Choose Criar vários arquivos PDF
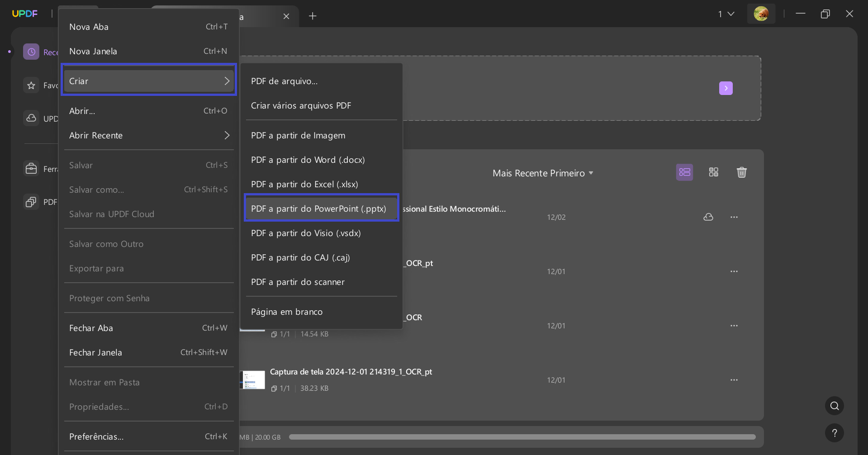 [301, 105]
